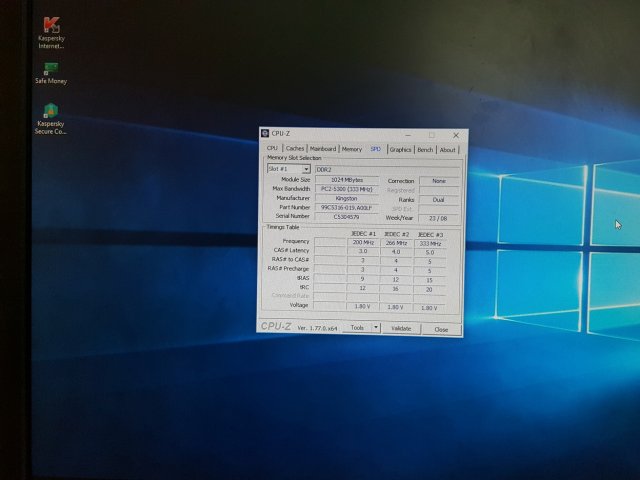Open the Graphics tab
The height and width of the screenshot is (480, 640).
pyautogui.click(x=400, y=149)
